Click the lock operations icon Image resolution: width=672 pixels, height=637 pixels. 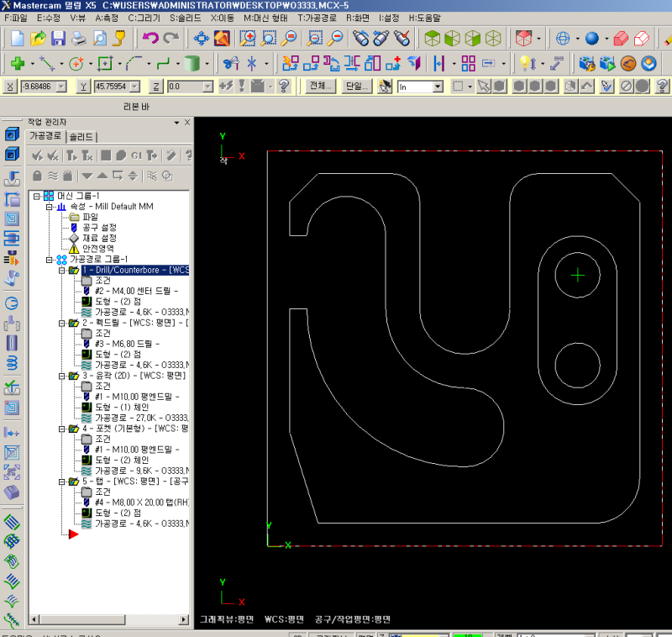(37, 176)
